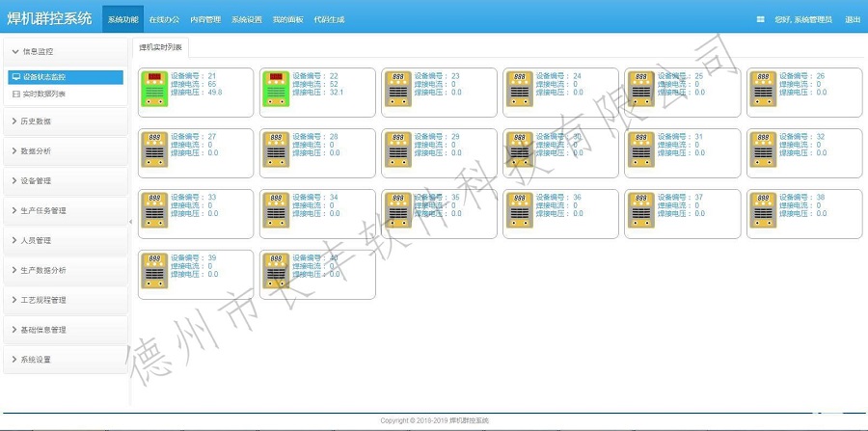
Task: Click the grid icon in top header
Action: [760, 19]
